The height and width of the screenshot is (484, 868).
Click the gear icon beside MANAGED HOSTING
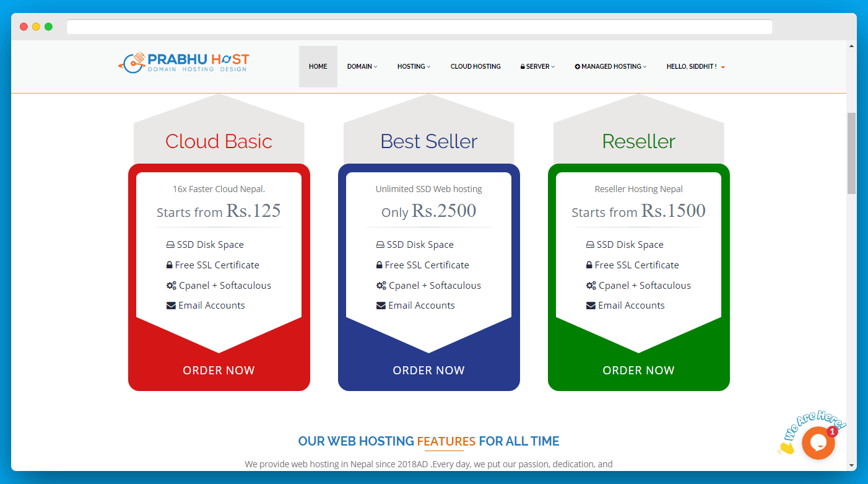576,66
